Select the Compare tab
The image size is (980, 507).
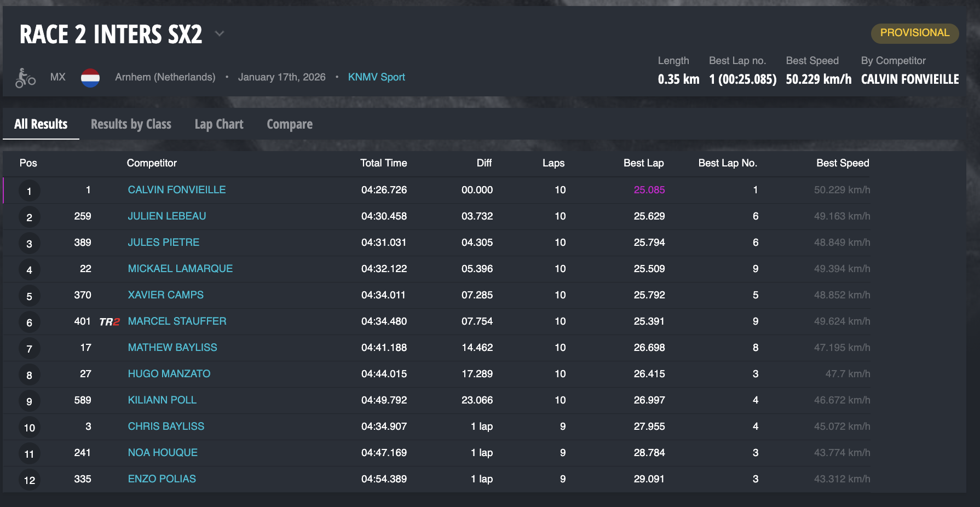tap(290, 124)
